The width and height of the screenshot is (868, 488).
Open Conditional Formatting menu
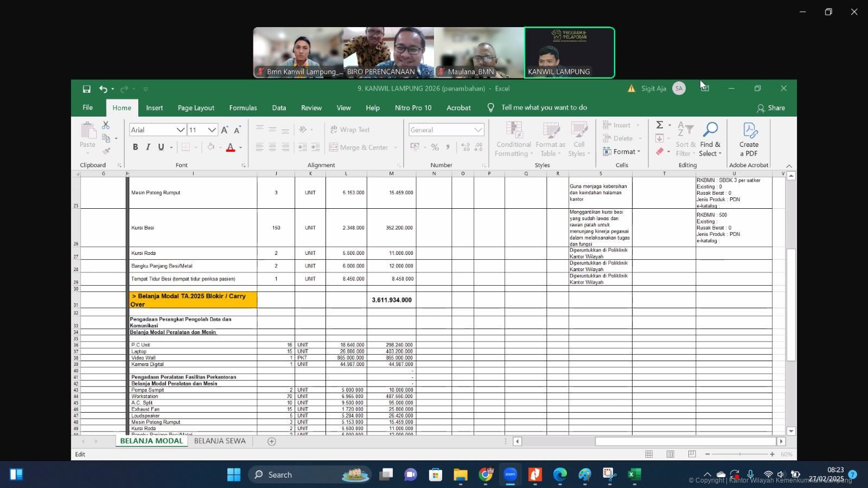point(513,139)
